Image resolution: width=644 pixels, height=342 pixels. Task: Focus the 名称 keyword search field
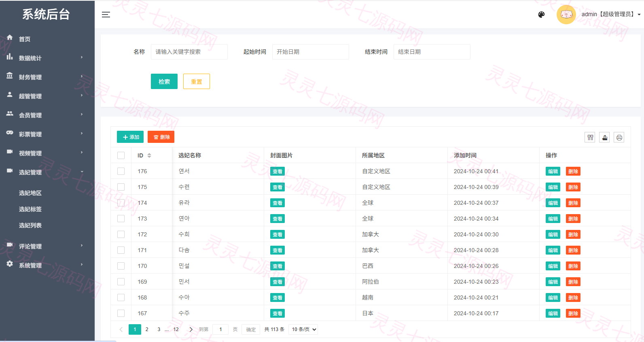(189, 52)
